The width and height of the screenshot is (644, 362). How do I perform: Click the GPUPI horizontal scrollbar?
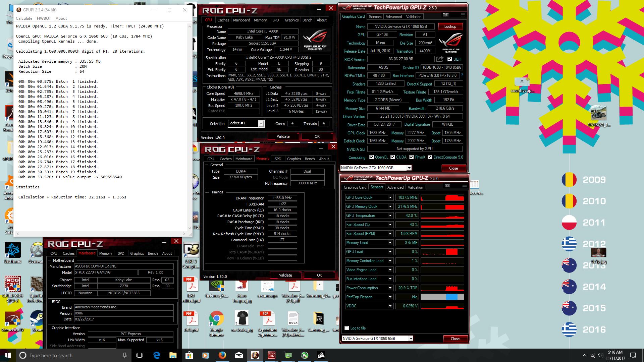point(101,234)
